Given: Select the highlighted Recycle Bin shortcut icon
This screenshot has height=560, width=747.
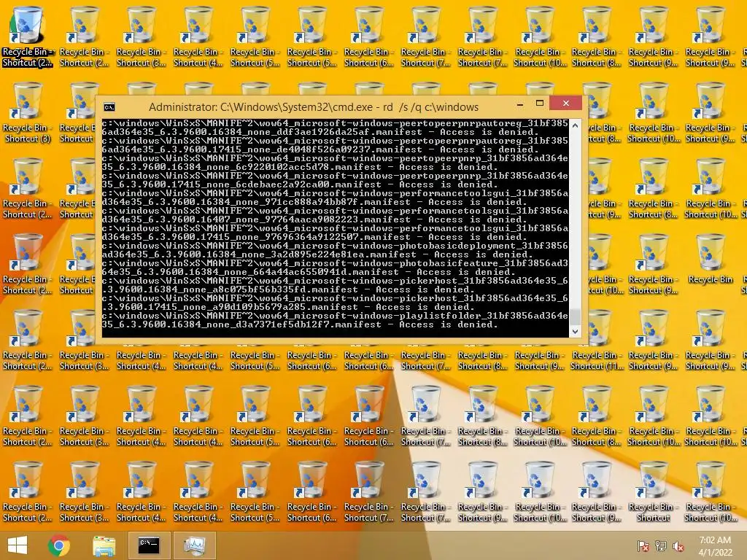Looking at the screenshot, I should pyautogui.click(x=27, y=36).
